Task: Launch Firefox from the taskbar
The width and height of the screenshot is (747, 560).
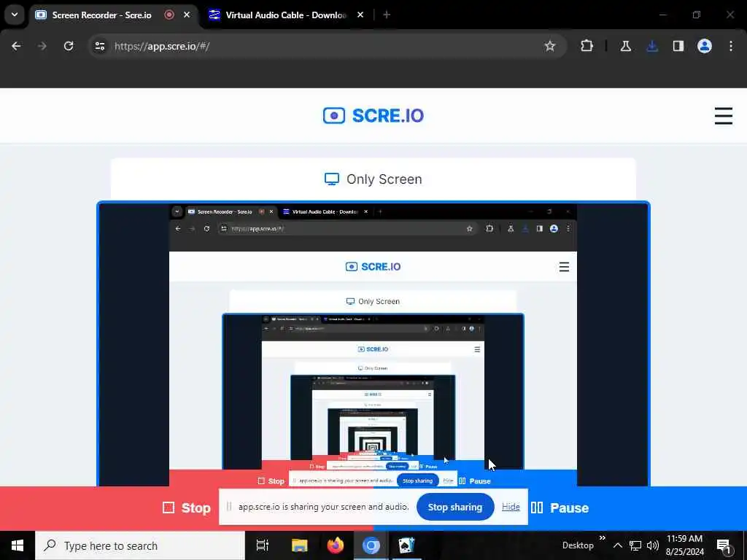Action: click(x=336, y=545)
